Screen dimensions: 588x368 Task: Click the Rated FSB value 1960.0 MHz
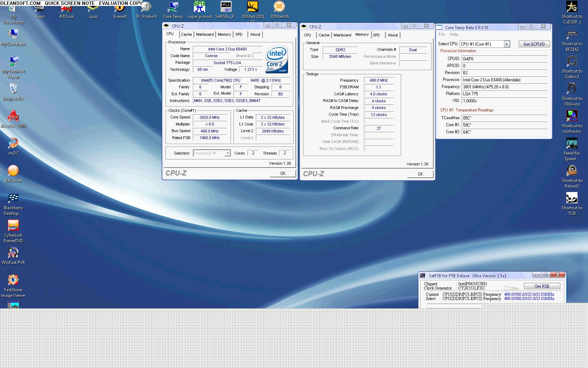(210, 138)
